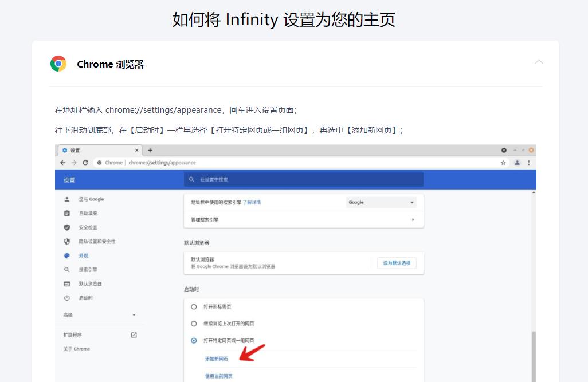This screenshot has height=382, width=588.
Task: Collapse the Chrome 浏览器 tutorial section
Action: click(x=539, y=62)
